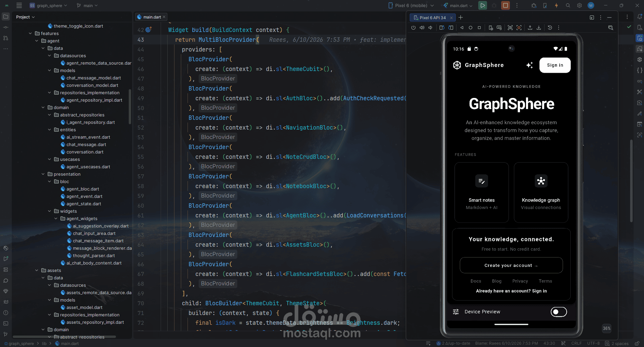Click the emulator power button icon
This screenshot has height=347, width=644.
tap(413, 28)
